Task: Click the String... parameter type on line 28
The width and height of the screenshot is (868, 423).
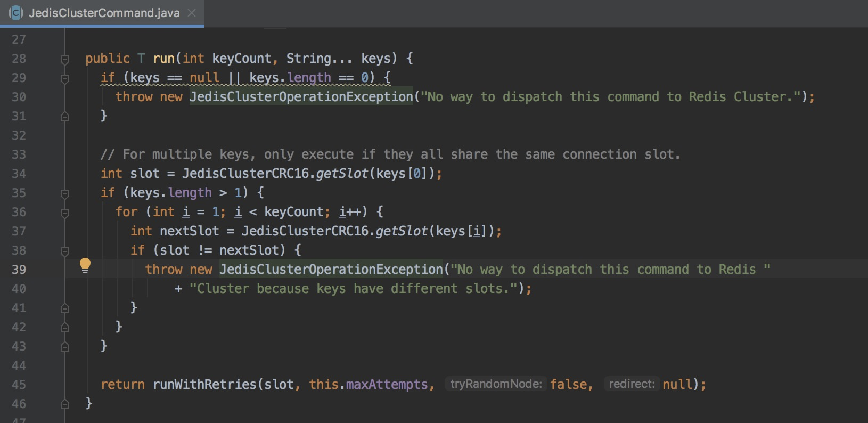Action: [320, 59]
